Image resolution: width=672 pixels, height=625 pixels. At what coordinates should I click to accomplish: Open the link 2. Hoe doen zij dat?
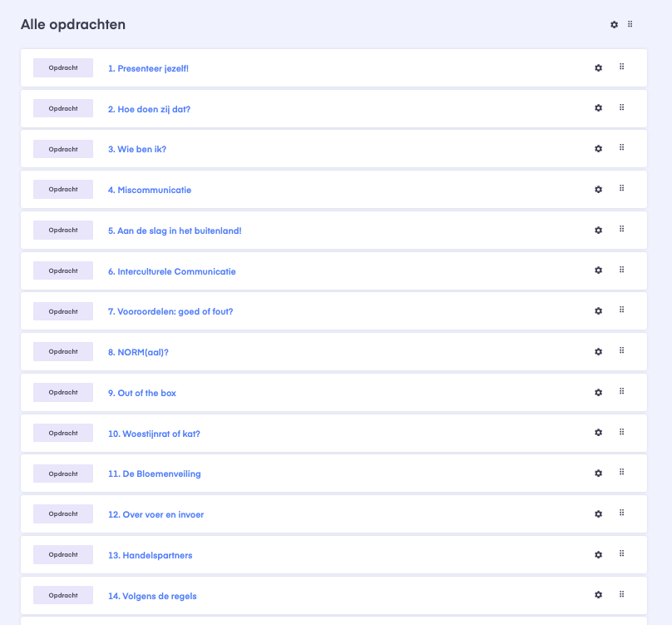pyautogui.click(x=149, y=109)
